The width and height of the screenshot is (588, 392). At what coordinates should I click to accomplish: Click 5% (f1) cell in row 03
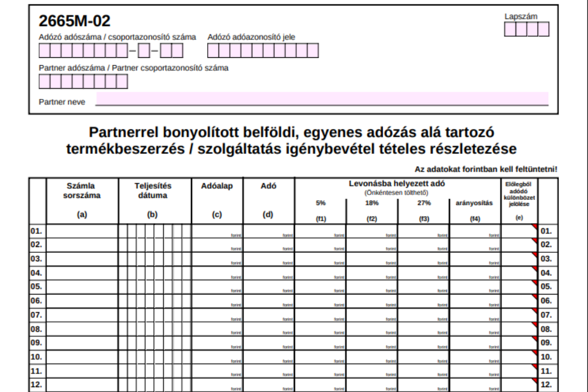click(320, 260)
